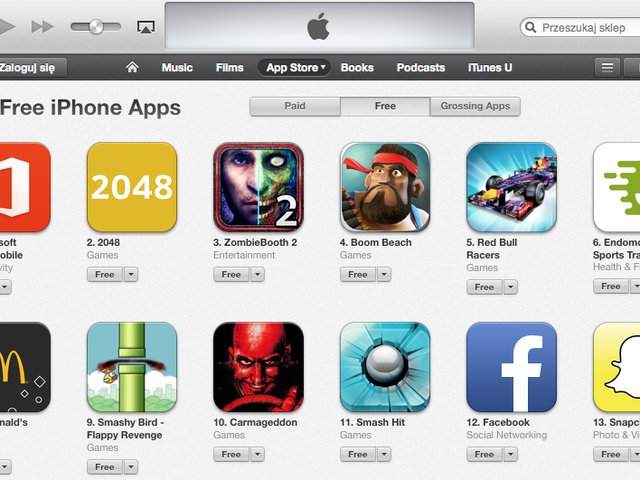Adjust the volume slider knob
Screen dimensions: 640x480
(x=96, y=27)
